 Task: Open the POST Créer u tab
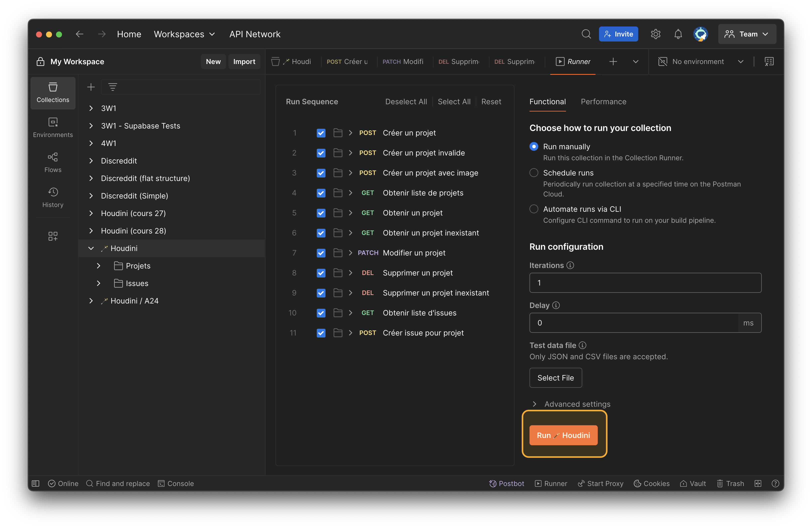(x=347, y=62)
